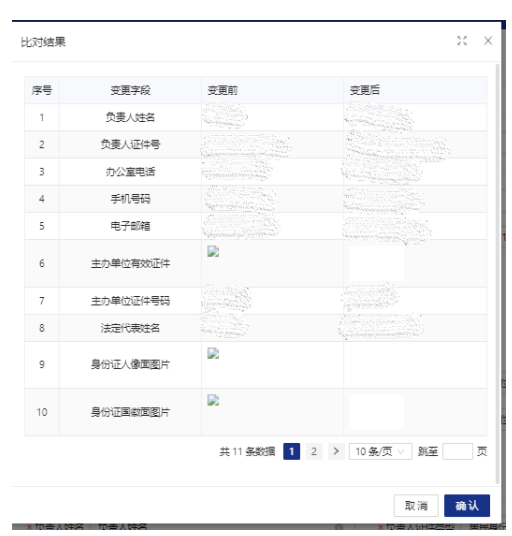This screenshot has width=512, height=536.
Task: Go to next page arrow
Action: pos(336,451)
